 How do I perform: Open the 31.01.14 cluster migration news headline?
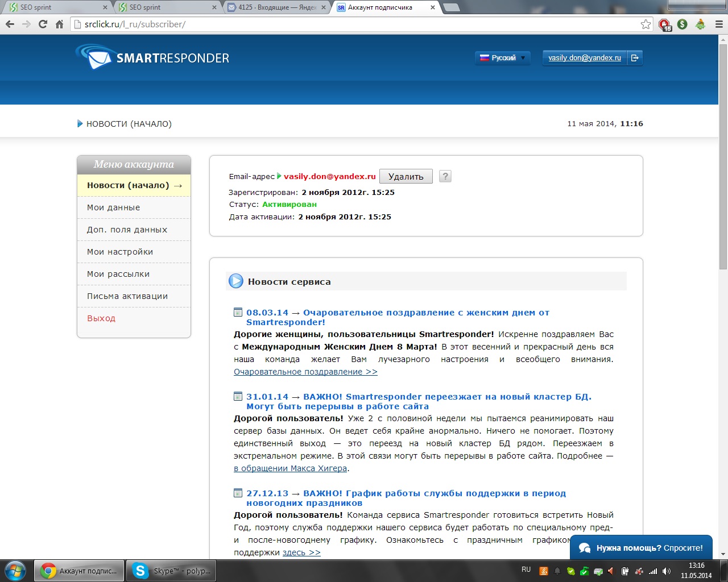419,401
